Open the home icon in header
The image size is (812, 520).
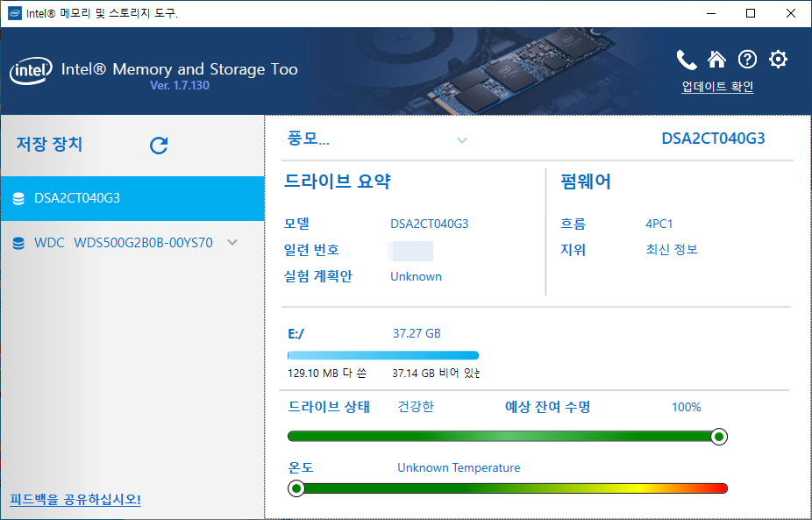pyautogui.click(x=716, y=60)
